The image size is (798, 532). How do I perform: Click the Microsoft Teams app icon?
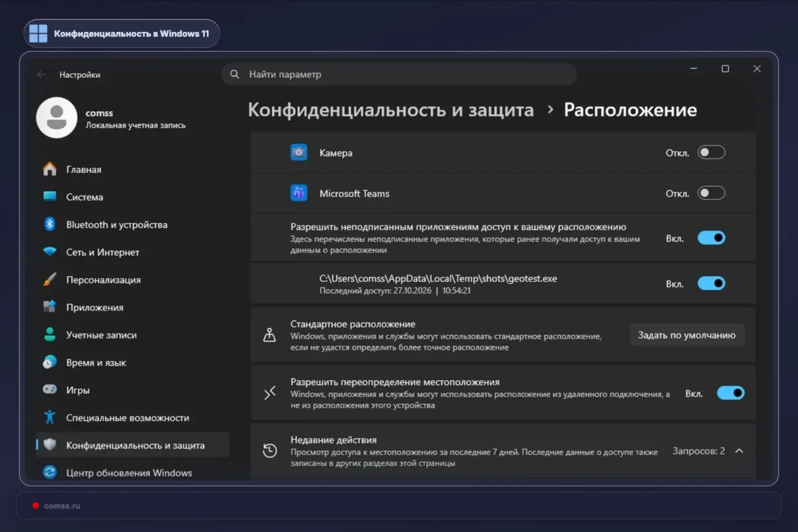[x=299, y=194]
